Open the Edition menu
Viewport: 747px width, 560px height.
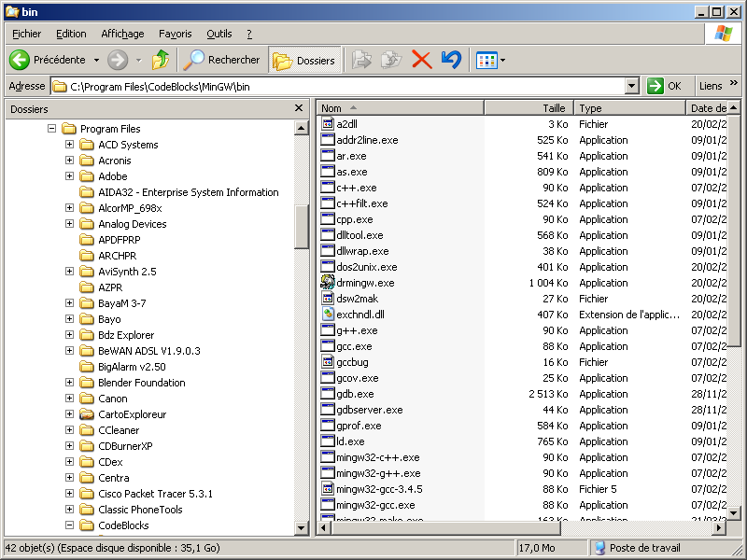[71, 34]
